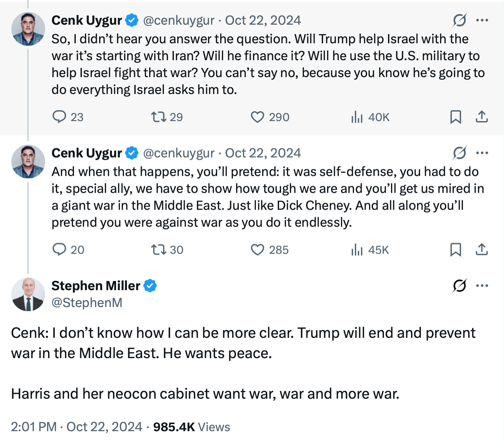Open more options on Stephen Miller's tweet
The image size is (504, 443).
click(482, 286)
